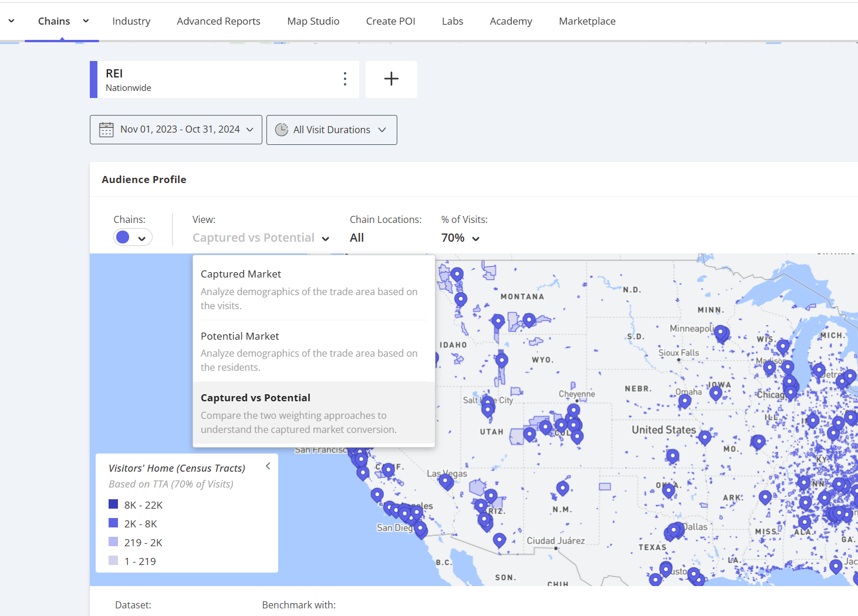Switch to the Chains tab
The height and width of the screenshot is (616, 858).
click(54, 21)
